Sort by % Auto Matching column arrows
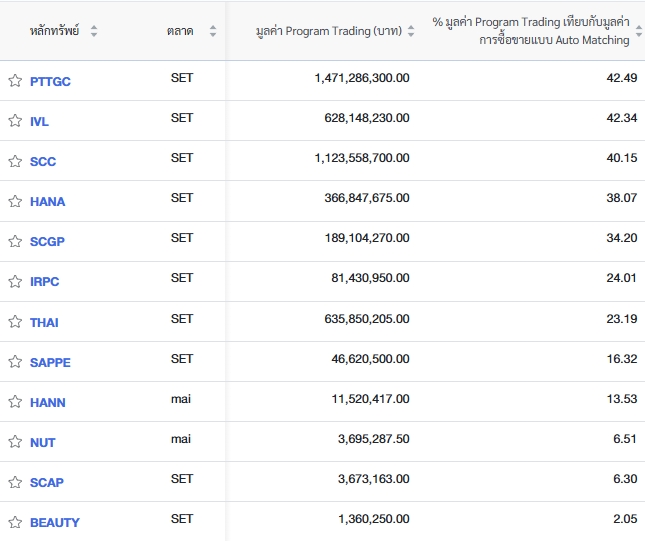645x541 pixels. 639,31
